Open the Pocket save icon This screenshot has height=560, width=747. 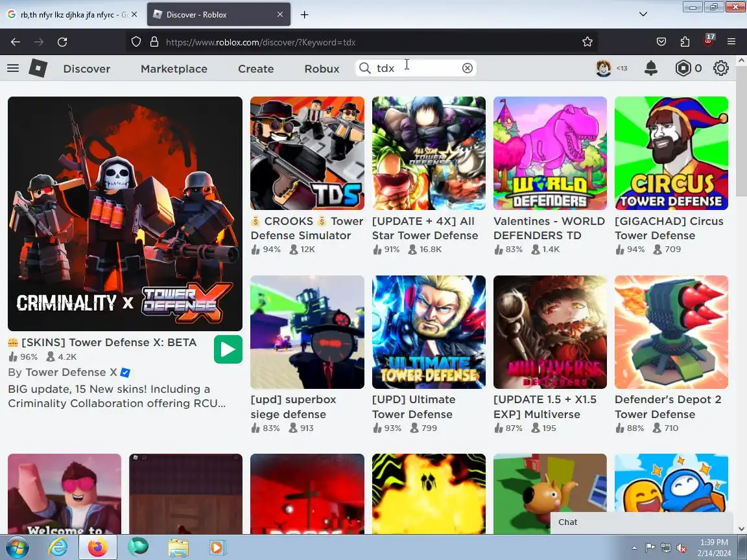pyautogui.click(x=661, y=42)
